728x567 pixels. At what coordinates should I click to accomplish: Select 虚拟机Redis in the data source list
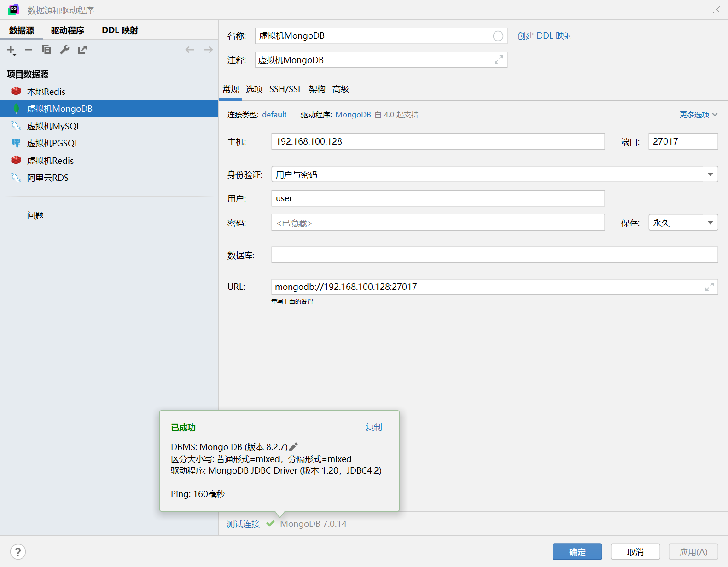point(109,161)
